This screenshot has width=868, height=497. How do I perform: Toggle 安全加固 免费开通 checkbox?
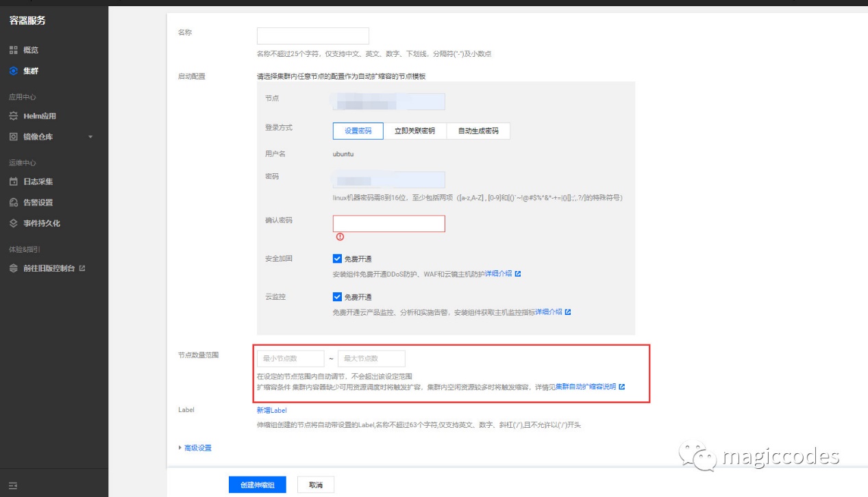337,259
